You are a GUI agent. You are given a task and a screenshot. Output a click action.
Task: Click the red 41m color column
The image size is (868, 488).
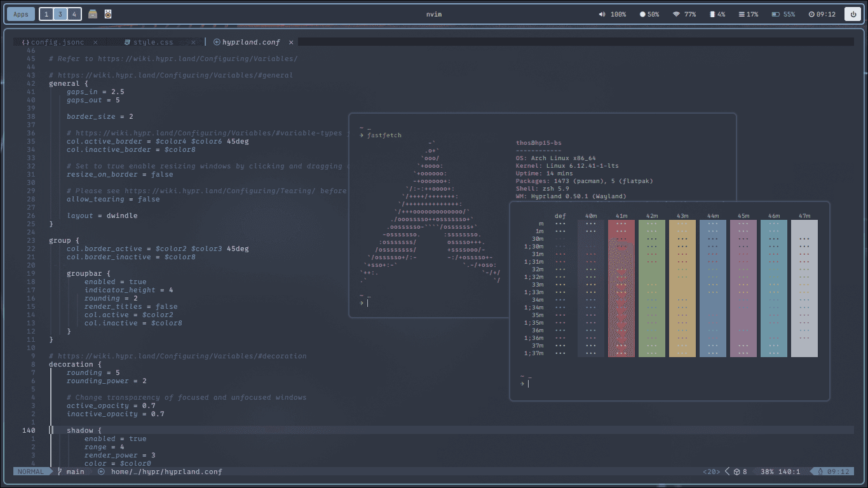[x=621, y=288]
